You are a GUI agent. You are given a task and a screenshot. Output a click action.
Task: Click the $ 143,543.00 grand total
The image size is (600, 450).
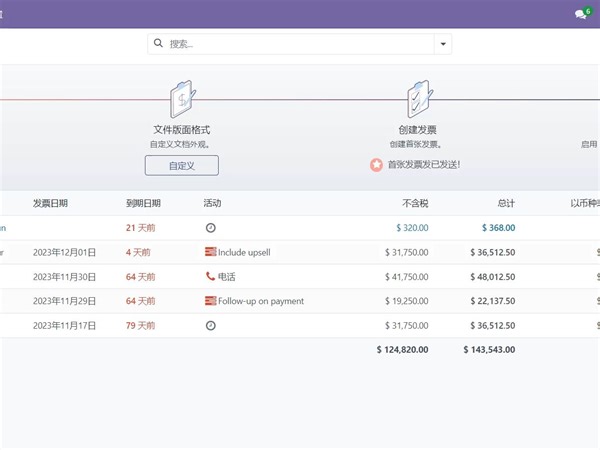(489, 349)
